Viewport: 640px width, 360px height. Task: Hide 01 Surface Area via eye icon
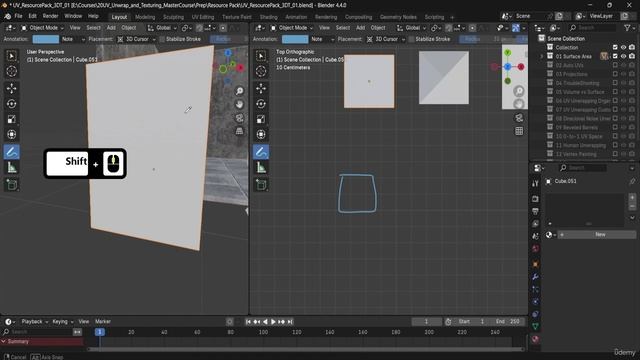(623, 56)
